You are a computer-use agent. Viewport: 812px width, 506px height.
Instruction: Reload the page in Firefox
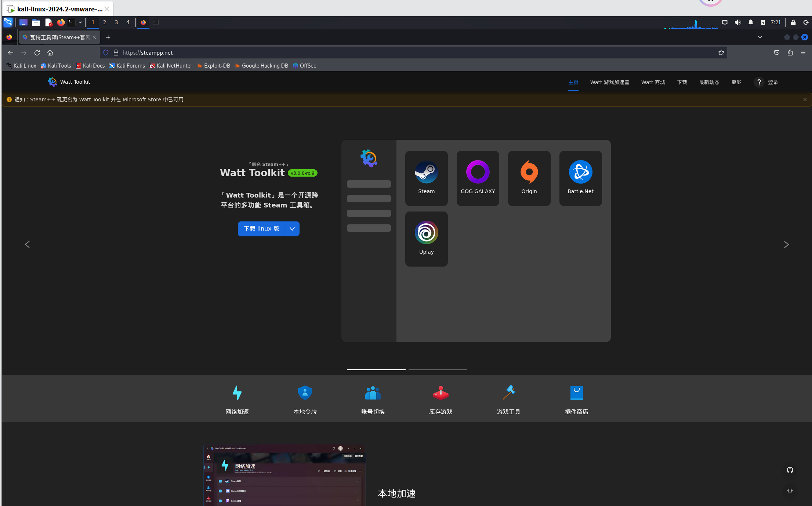pos(37,53)
